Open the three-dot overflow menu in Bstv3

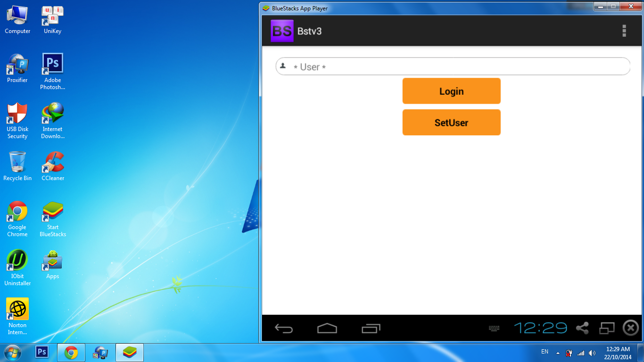(x=624, y=31)
